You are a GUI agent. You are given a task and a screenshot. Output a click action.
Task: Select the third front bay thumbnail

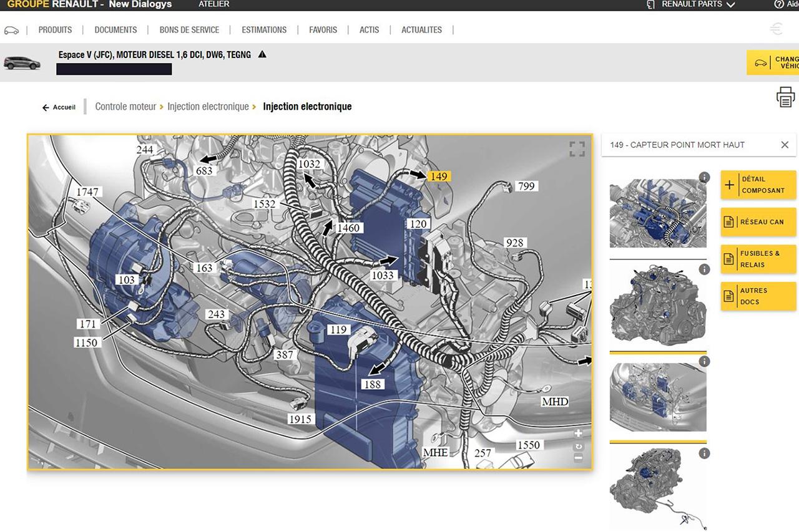[658, 397]
